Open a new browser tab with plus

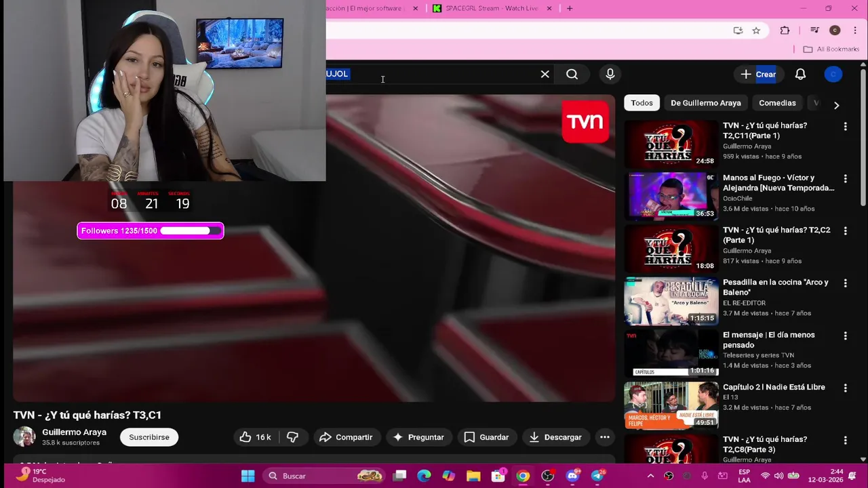[x=570, y=8]
